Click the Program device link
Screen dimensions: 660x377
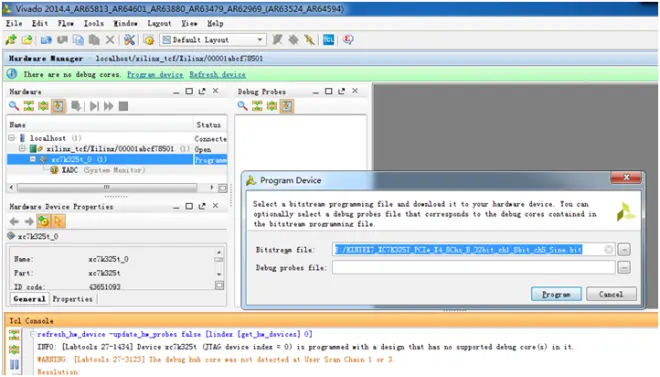tap(155, 74)
